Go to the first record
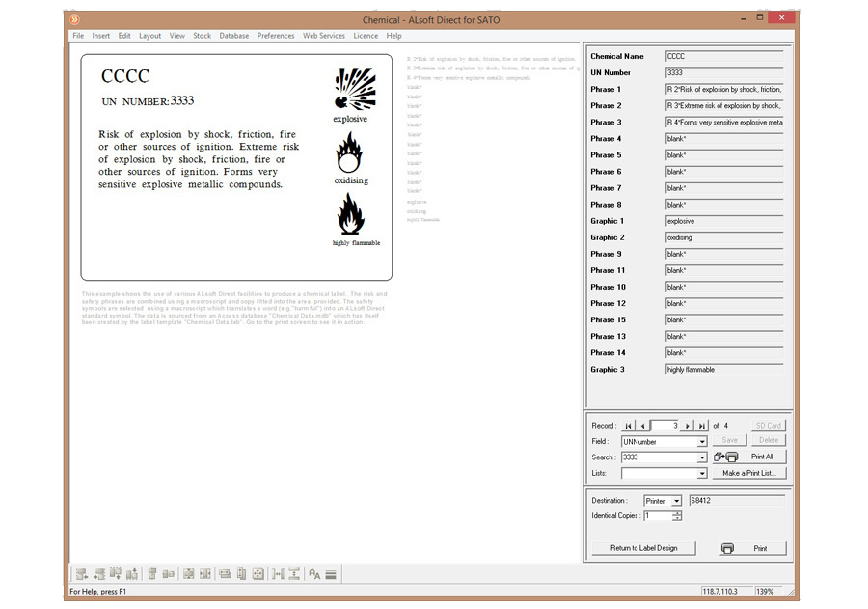Viewport: 868px width, 609px height. click(x=629, y=425)
